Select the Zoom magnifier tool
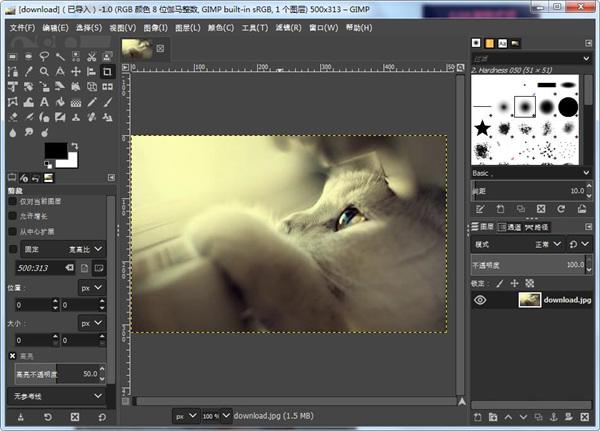The image size is (600, 431). point(44,72)
